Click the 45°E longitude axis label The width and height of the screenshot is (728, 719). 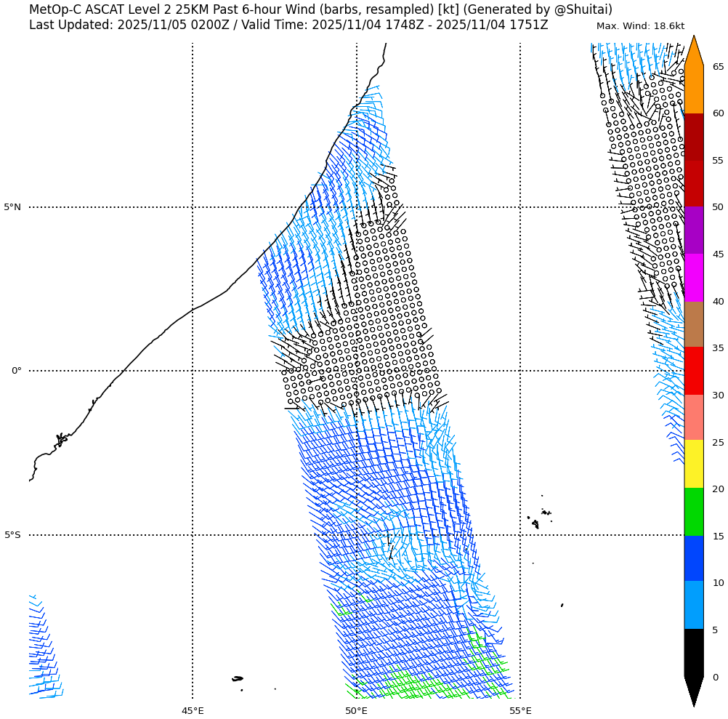pyautogui.click(x=193, y=710)
